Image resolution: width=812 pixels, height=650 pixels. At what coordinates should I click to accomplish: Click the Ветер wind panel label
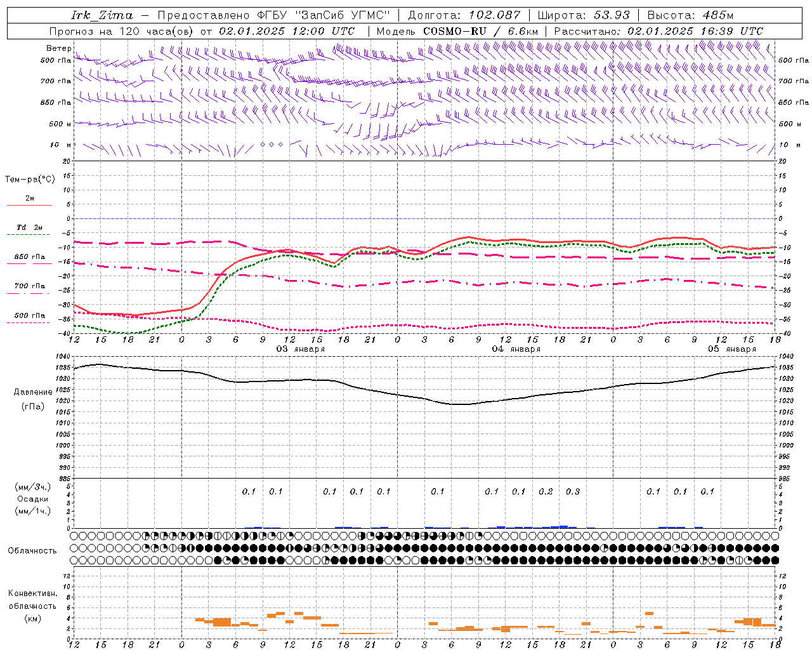(x=58, y=48)
